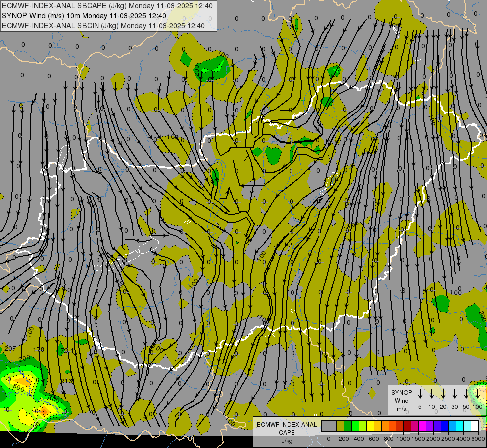The width and height of the screenshot is (487, 448).
Task: Click the wind arrow above the 30 m/s label
Action: tap(454, 394)
